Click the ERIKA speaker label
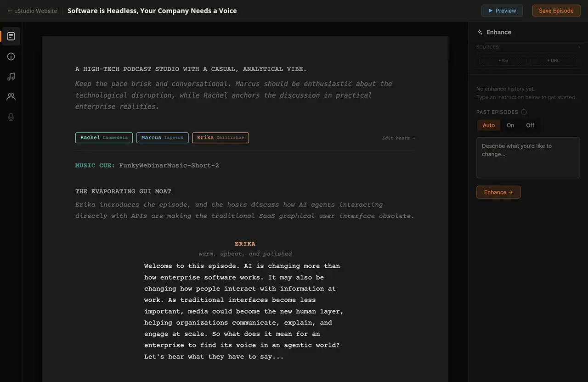588x382 pixels. click(245, 244)
